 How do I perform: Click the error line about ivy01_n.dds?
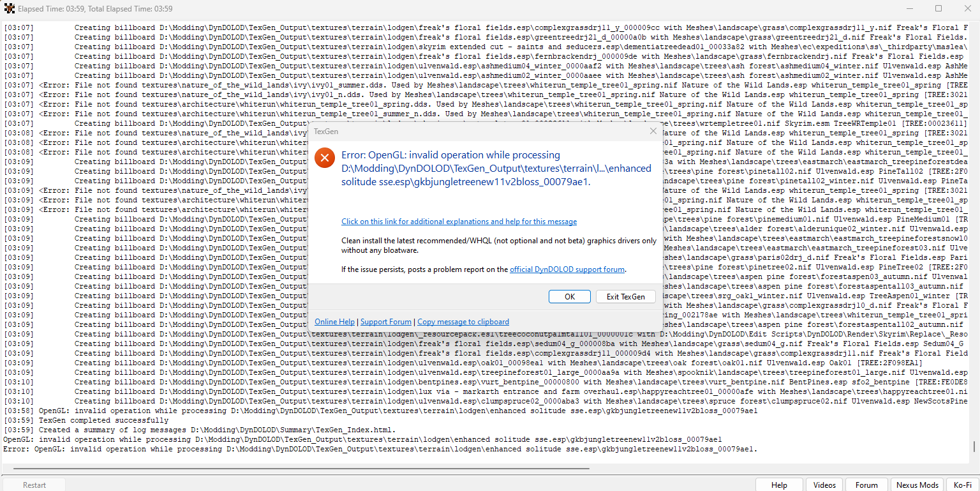486,94
